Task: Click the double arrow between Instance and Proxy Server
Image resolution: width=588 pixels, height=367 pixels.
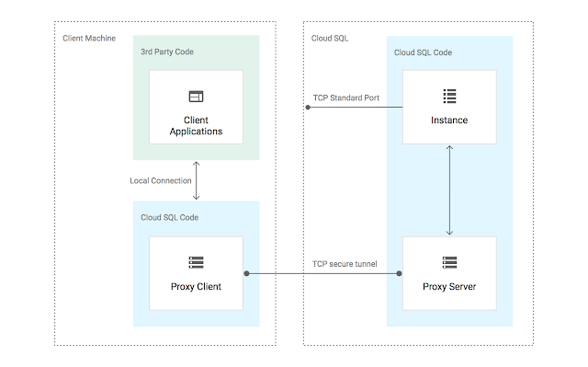Action: pos(449,190)
